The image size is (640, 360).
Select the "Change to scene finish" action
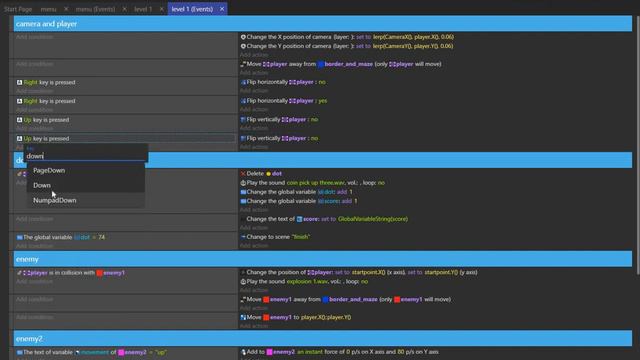click(275, 237)
